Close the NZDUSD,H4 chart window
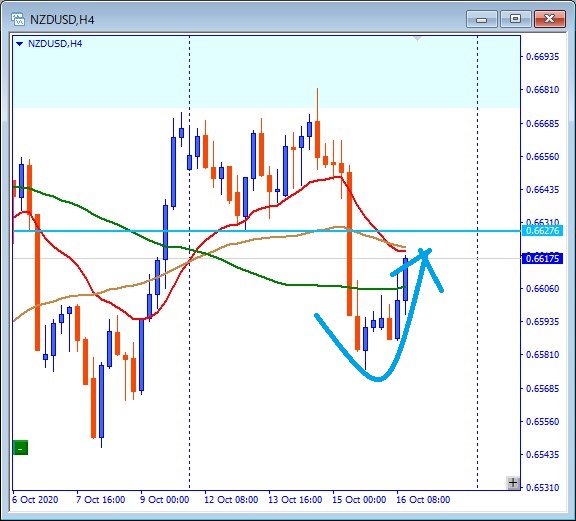The image size is (576, 521). point(549,19)
